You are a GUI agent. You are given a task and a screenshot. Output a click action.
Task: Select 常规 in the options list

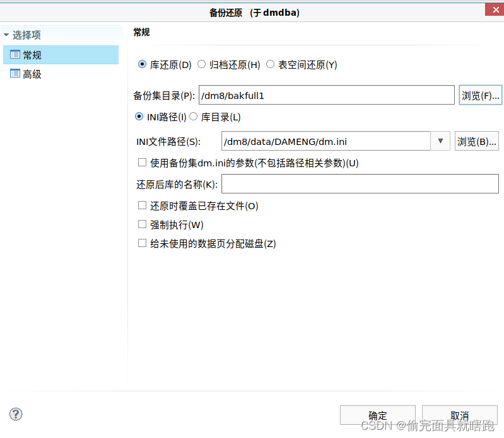(x=61, y=55)
